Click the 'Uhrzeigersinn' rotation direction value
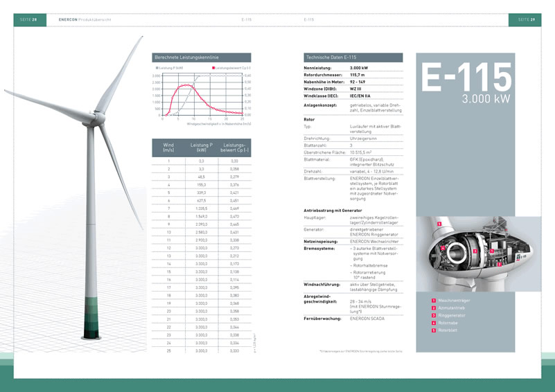 click(363, 139)
